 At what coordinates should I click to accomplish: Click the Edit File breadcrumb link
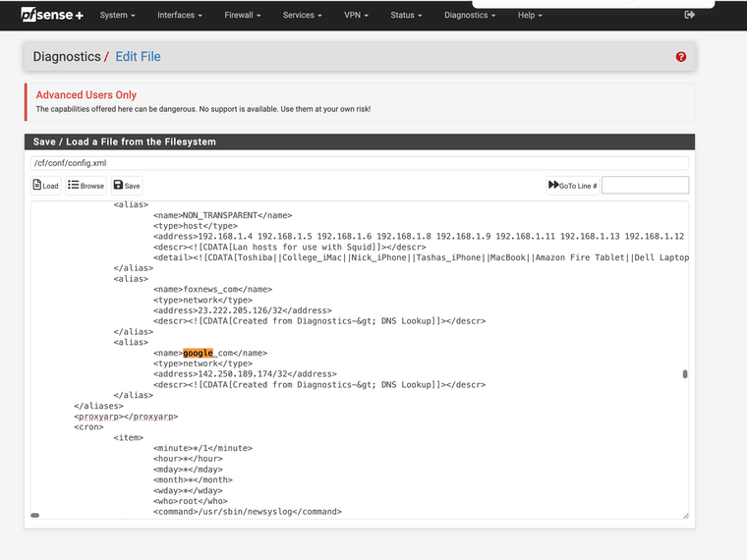pos(138,57)
